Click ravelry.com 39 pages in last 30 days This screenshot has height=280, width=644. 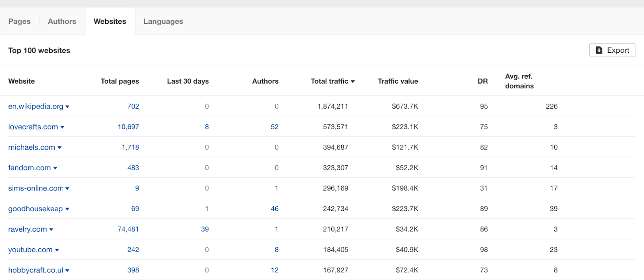click(x=205, y=229)
